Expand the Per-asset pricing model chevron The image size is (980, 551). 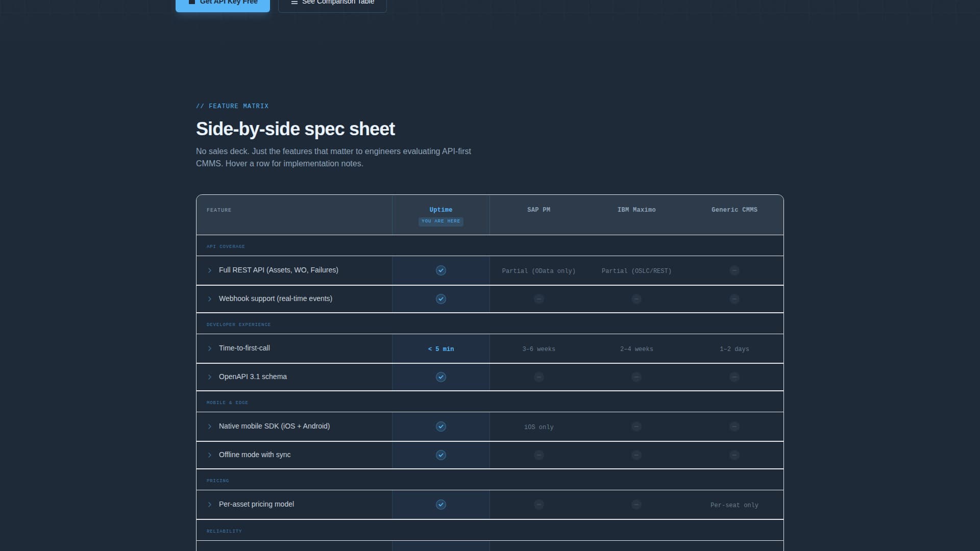coord(209,505)
